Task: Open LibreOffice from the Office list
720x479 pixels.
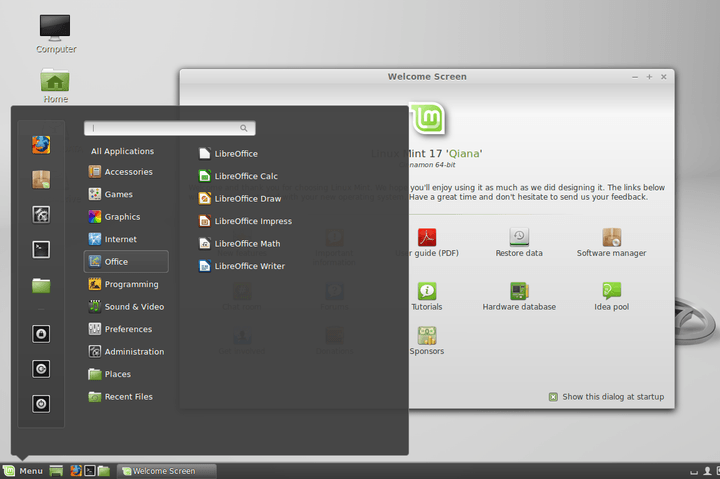Action: (x=228, y=153)
